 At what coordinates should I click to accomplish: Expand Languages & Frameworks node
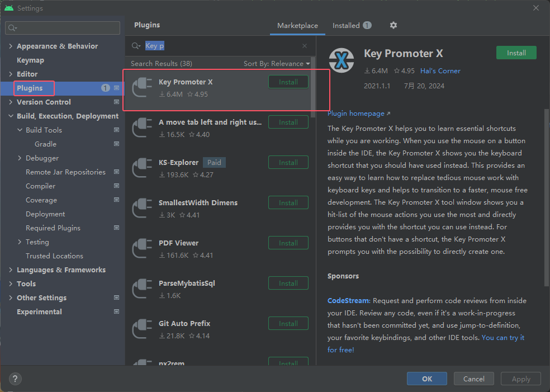coord(11,270)
